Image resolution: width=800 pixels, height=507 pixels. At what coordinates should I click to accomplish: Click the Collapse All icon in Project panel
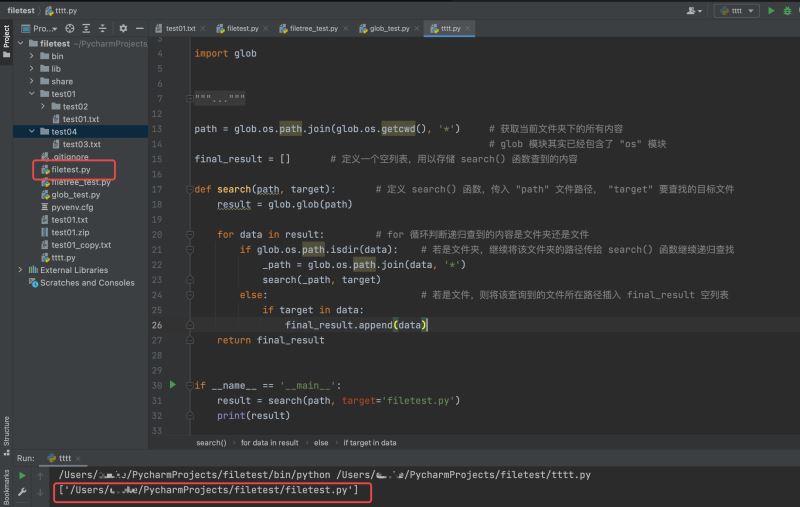tap(105, 28)
